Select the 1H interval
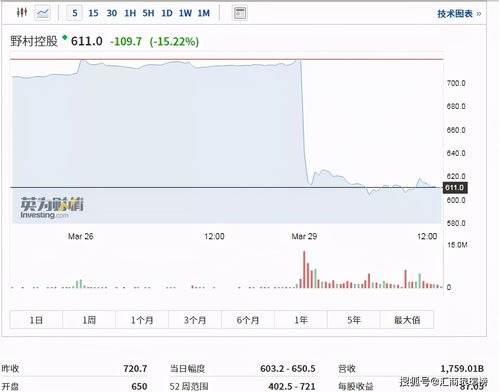 (x=130, y=13)
